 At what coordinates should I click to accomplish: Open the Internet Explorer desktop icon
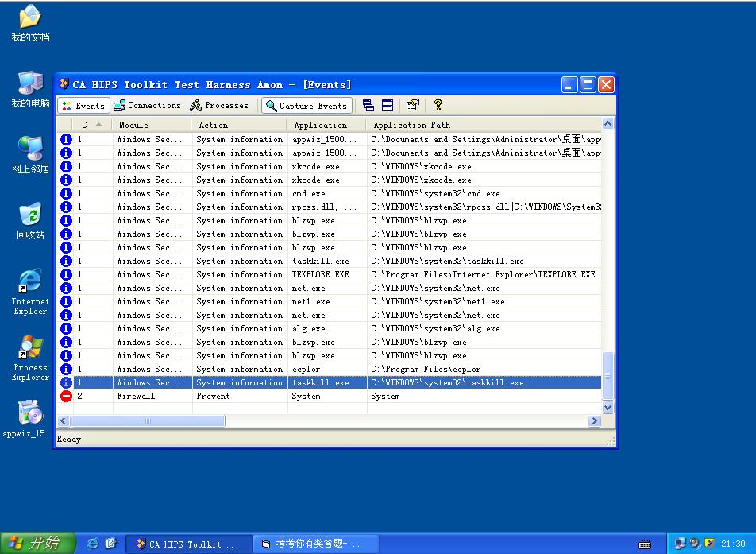click(x=30, y=292)
